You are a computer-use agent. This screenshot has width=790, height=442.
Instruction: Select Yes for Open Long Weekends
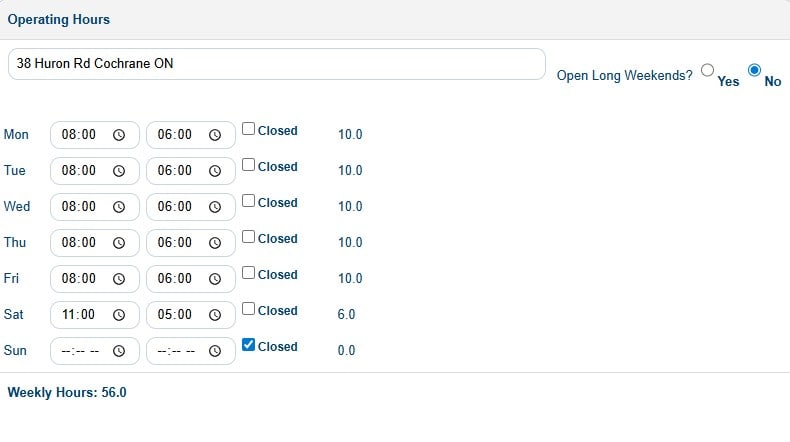708,71
